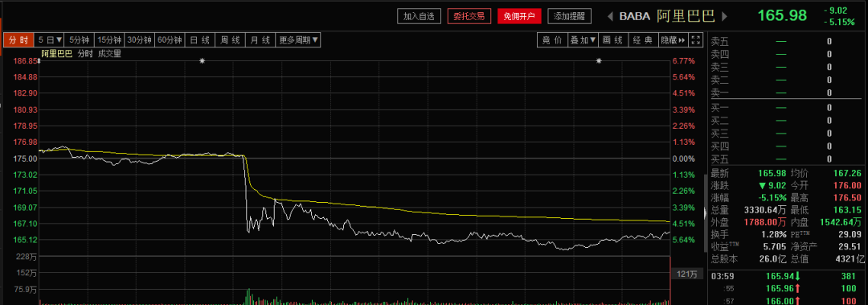Switch to the 周线 weekly chart tab
This screenshot has width=868, height=305.
click(230, 40)
